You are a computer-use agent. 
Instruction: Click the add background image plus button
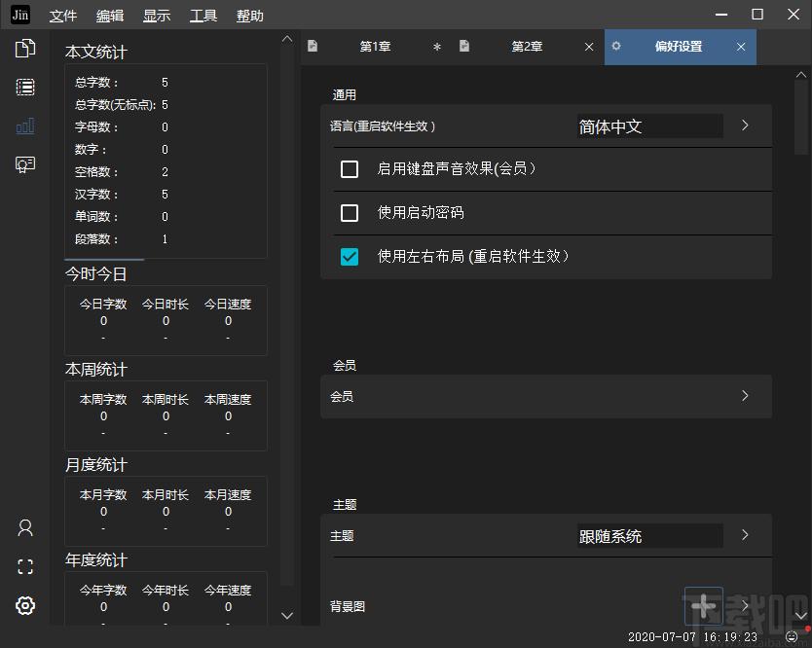(x=703, y=606)
